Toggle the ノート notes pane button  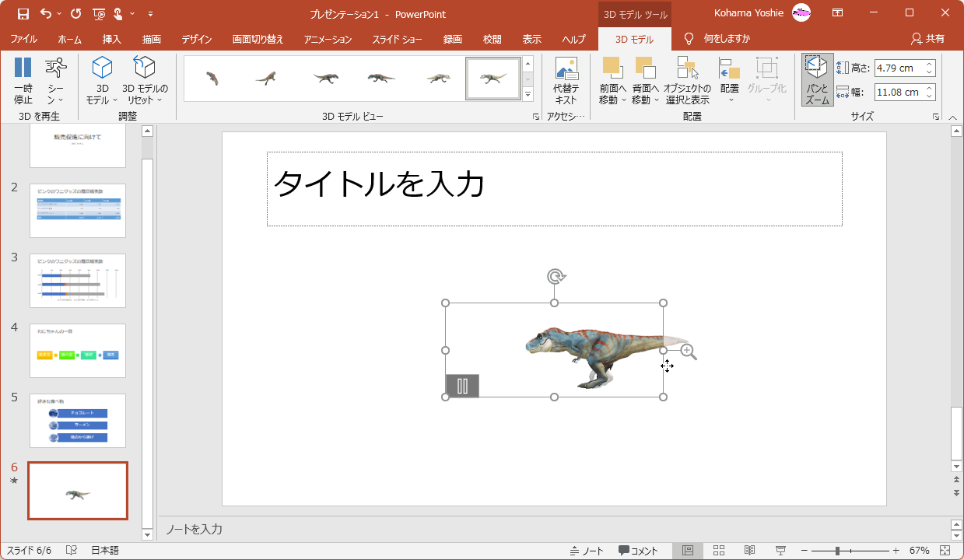587,551
